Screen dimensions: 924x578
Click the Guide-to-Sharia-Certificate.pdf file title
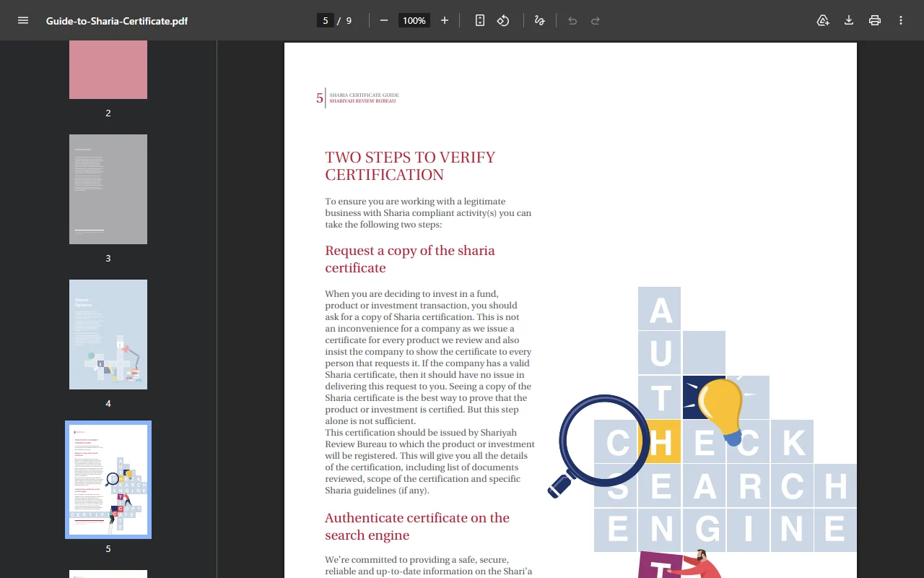click(x=117, y=21)
